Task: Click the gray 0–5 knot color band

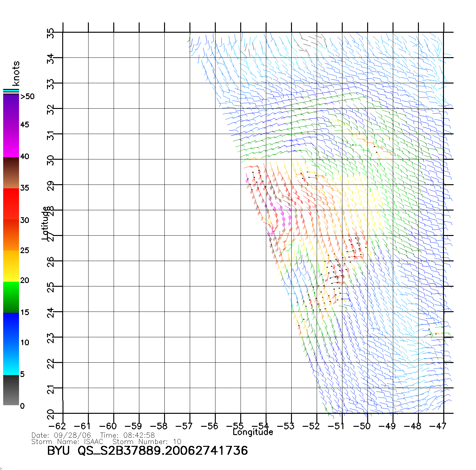Action: (x=11, y=390)
